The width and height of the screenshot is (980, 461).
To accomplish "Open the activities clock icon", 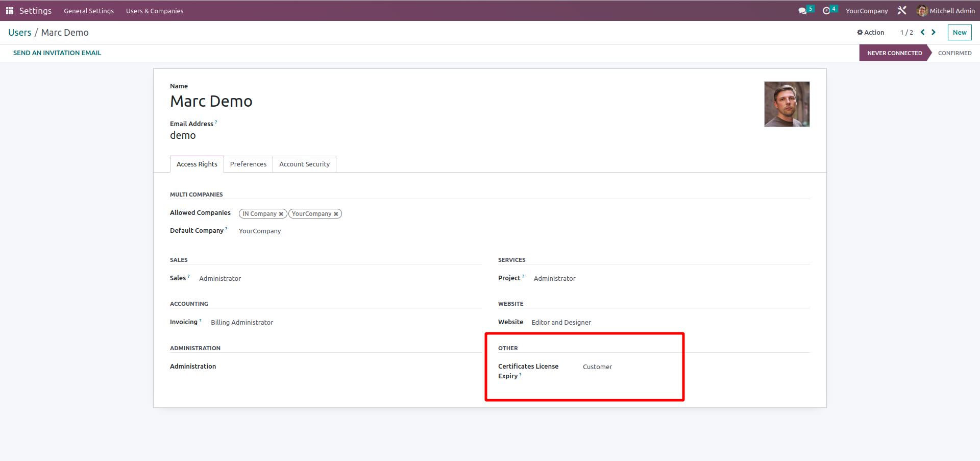I will point(826,11).
